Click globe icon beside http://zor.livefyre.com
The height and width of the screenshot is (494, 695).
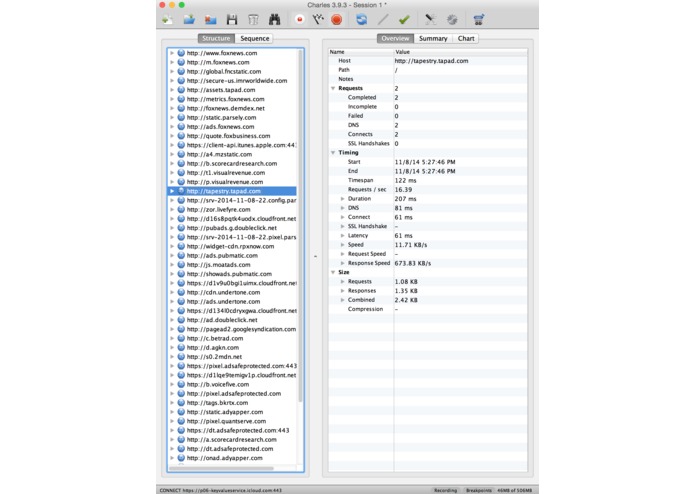[x=181, y=209]
